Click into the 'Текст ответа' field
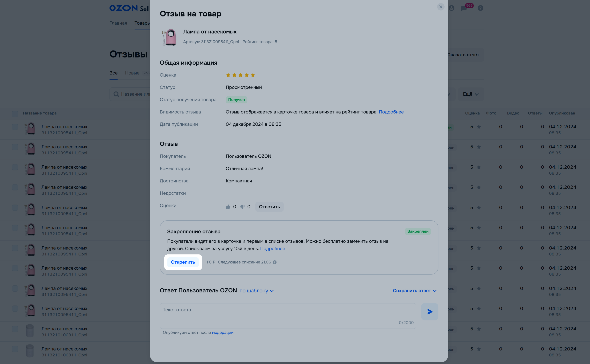590x364 pixels. 288,316
